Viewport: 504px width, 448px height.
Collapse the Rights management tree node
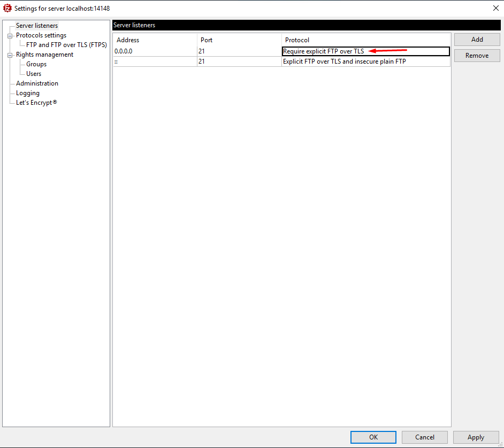click(10, 55)
